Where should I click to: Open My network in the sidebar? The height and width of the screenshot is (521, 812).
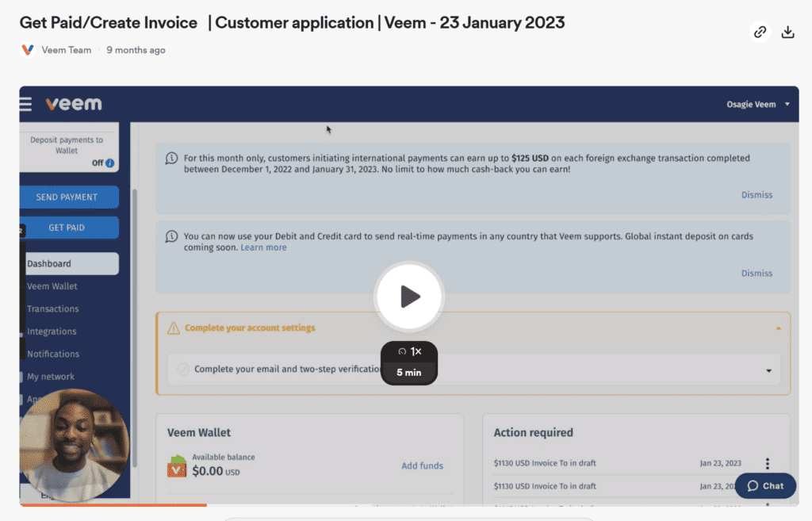(51, 377)
